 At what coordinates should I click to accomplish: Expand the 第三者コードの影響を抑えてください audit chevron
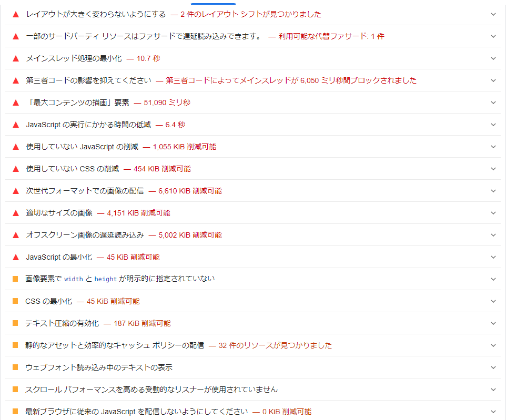click(493, 80)
